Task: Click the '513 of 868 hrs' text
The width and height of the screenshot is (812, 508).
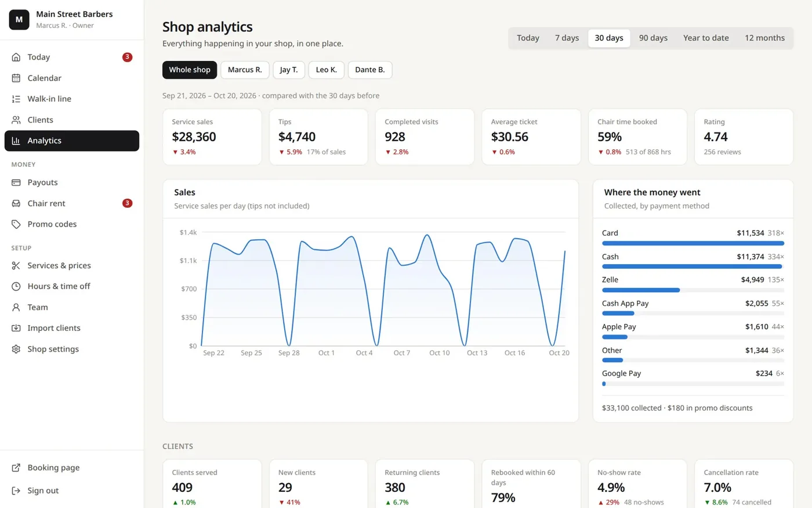Action: point(648,152)
